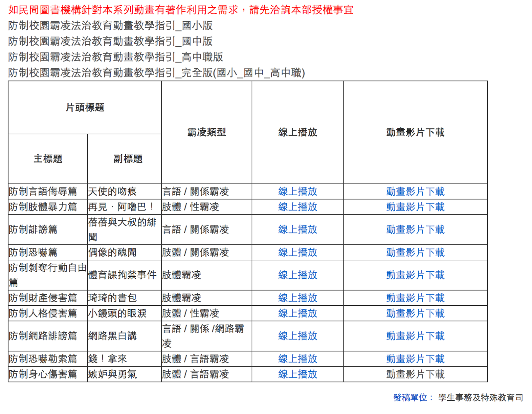Select the 防制身心傷害篇 cell
This screenshot has width=532, height=414.
48,374
